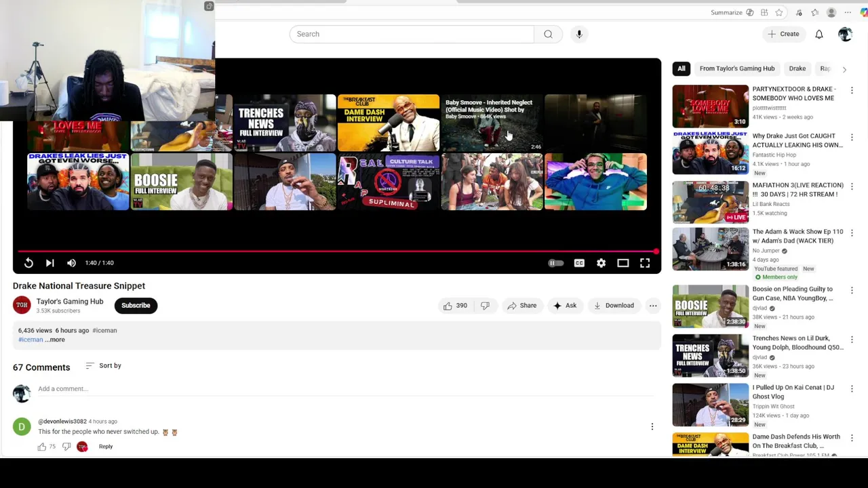Search with voice microphone
The image size is (868, 488).
(579, 34)
